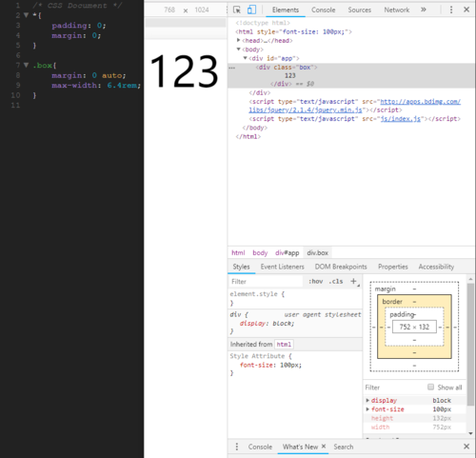This screenshot has width=476, height=458.
Task: Open the Network tab
Action: pos(397,10)
